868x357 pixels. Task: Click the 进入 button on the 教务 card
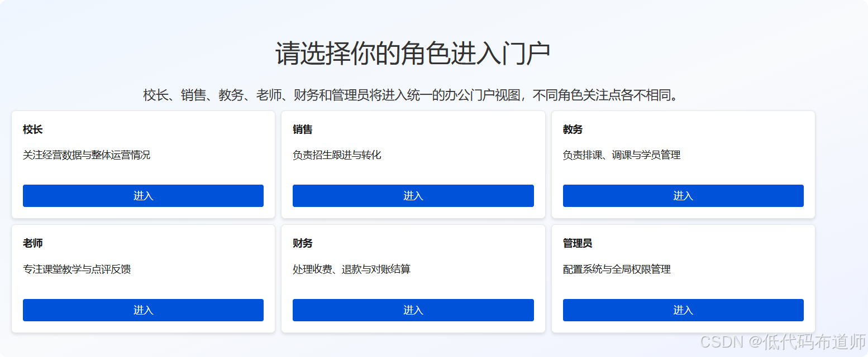click(683, 196)
